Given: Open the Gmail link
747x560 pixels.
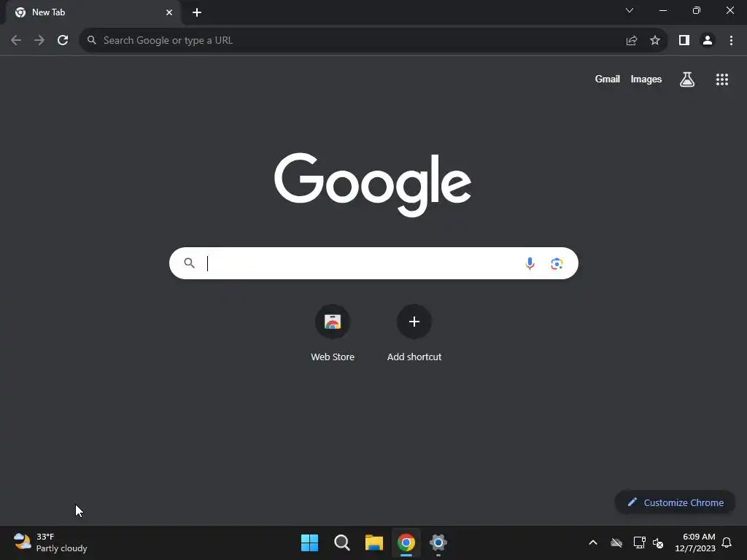Looking at the screenshot, I should (608, 79).
